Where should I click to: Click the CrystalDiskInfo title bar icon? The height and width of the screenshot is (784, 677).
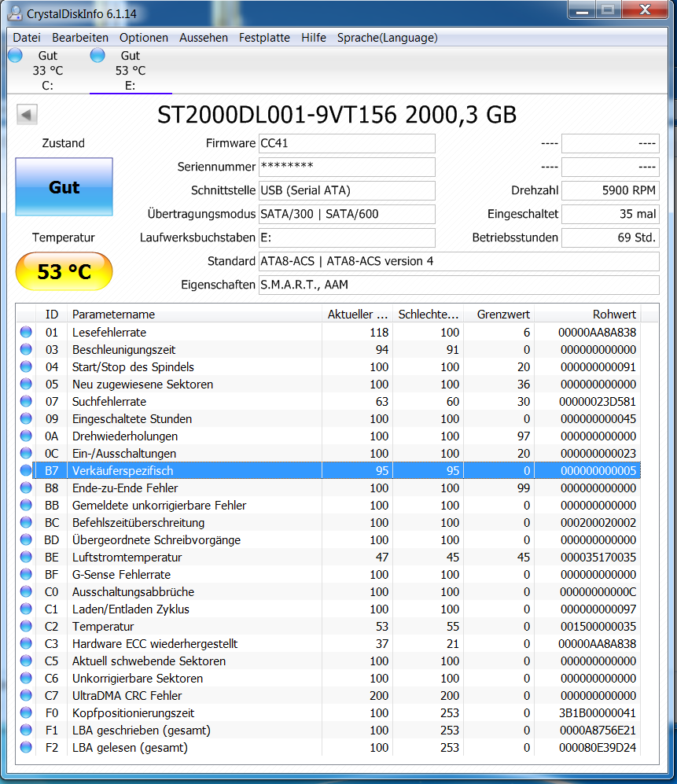click(15, 13)
